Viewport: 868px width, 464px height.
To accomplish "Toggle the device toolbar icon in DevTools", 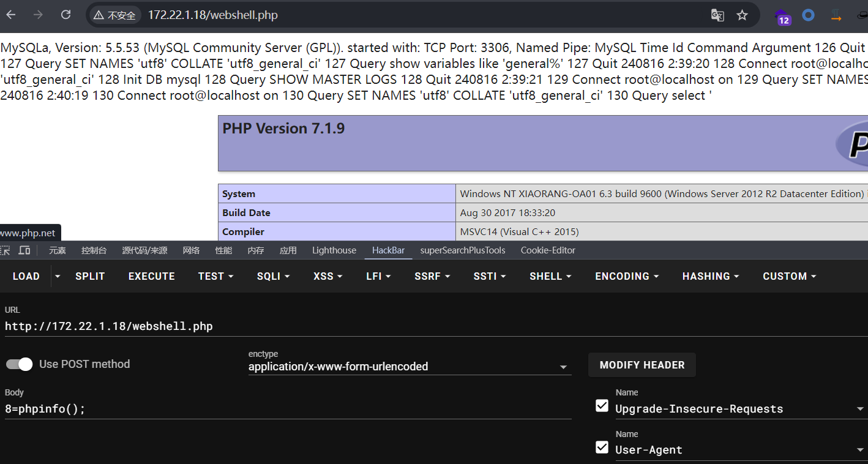I will tap(24, 250).
